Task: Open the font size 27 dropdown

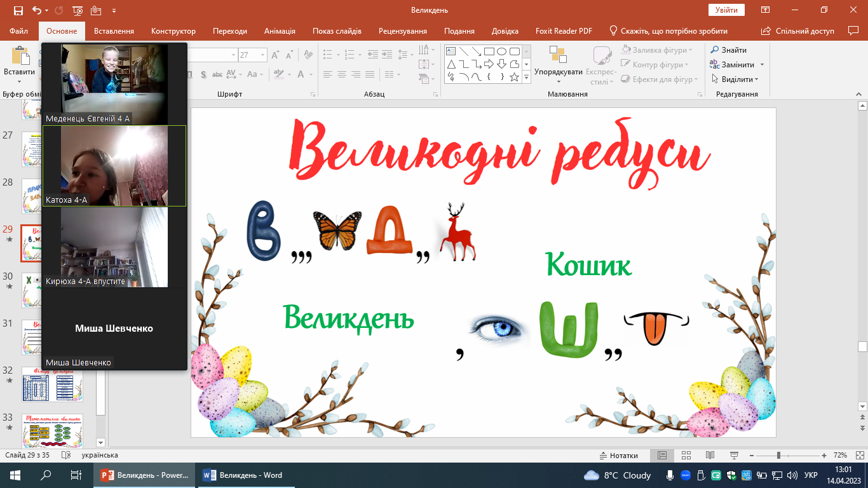Action: coord(263,55)
